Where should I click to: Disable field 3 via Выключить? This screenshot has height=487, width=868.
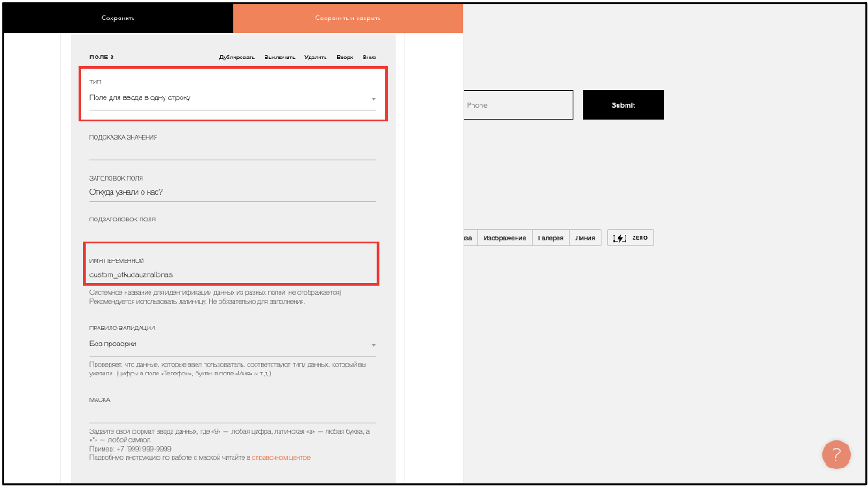pos(280,57)
